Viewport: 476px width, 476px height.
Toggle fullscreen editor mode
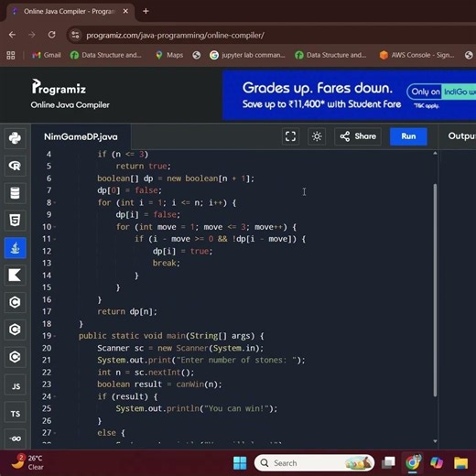(x=290, y=136)
